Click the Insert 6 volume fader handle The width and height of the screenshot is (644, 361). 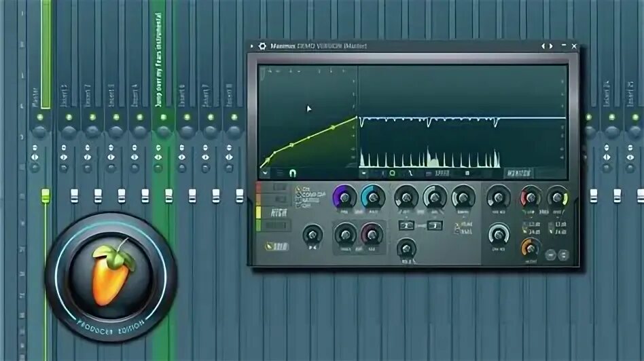click(192, 195)
